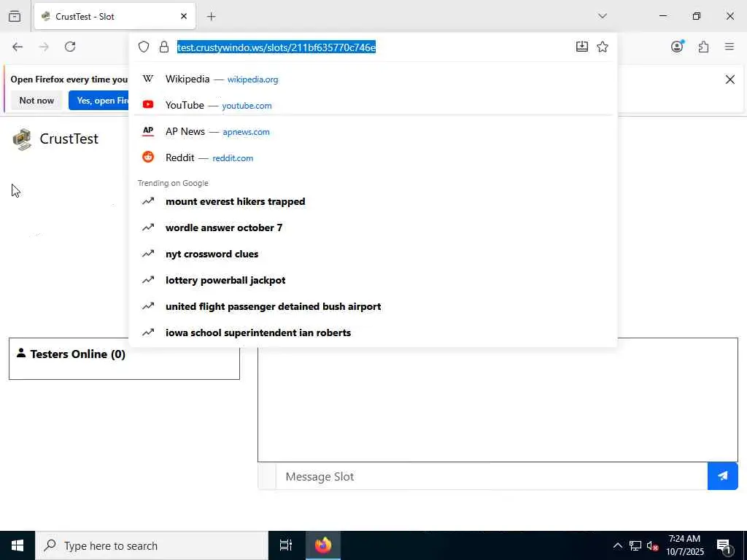Reload the current page
This screenshot has height=560, width=747.
70,47
